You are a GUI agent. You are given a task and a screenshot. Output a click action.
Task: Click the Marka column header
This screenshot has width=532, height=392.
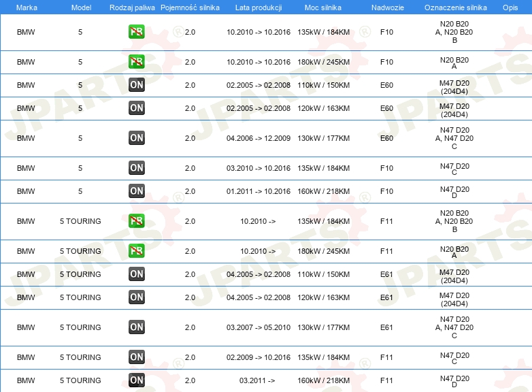[x=26, y=7]
